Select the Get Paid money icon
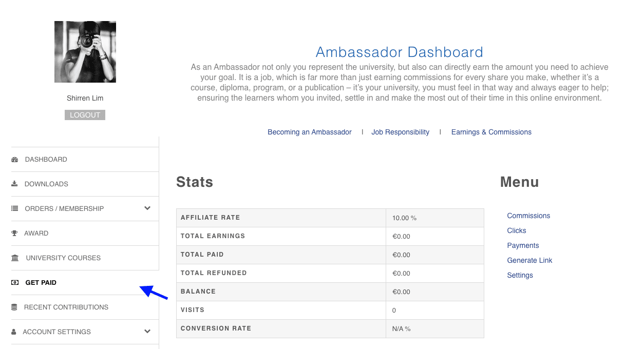 pos(15,282)
